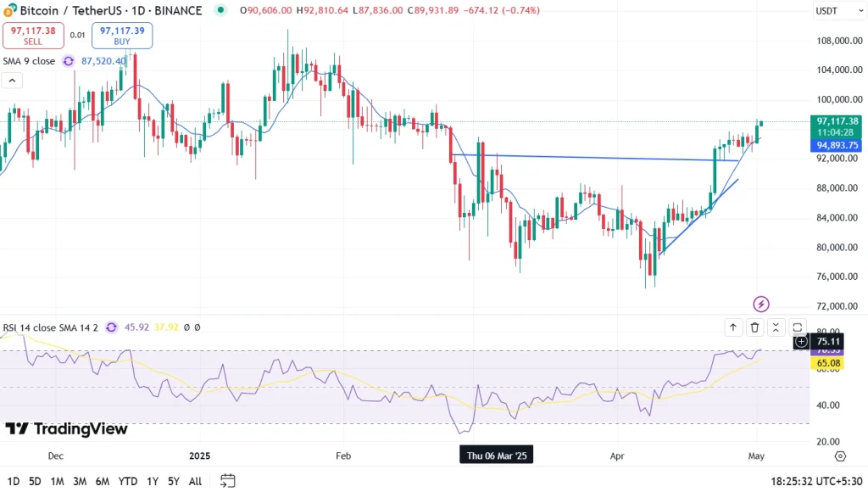Select the 5D time range
868x492 pixels.
(x=35, y=481)
